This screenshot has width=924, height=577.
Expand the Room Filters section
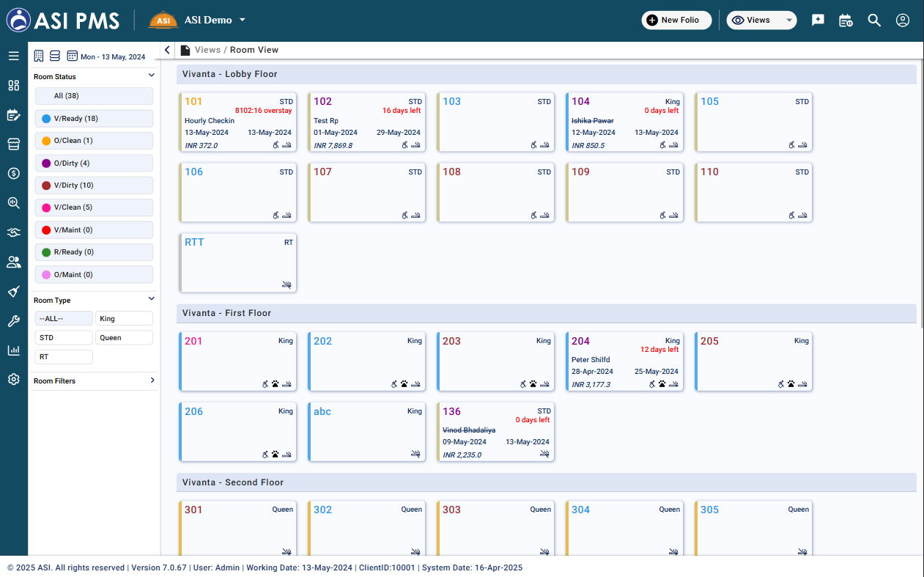pos(95,381)
